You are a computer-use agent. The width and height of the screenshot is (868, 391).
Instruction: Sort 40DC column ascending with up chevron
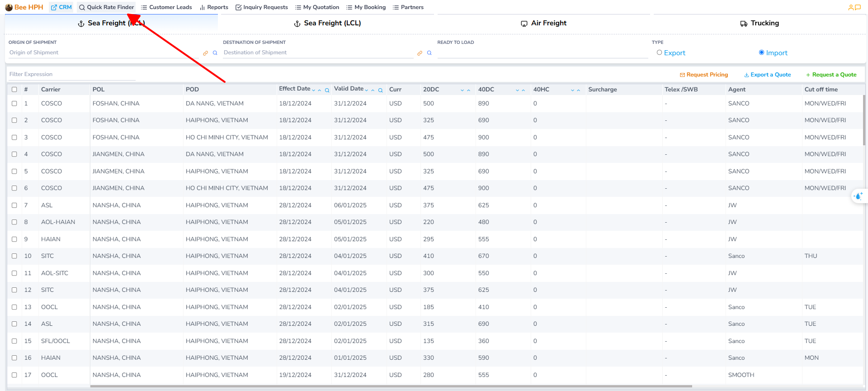click(x=524, y=90)
